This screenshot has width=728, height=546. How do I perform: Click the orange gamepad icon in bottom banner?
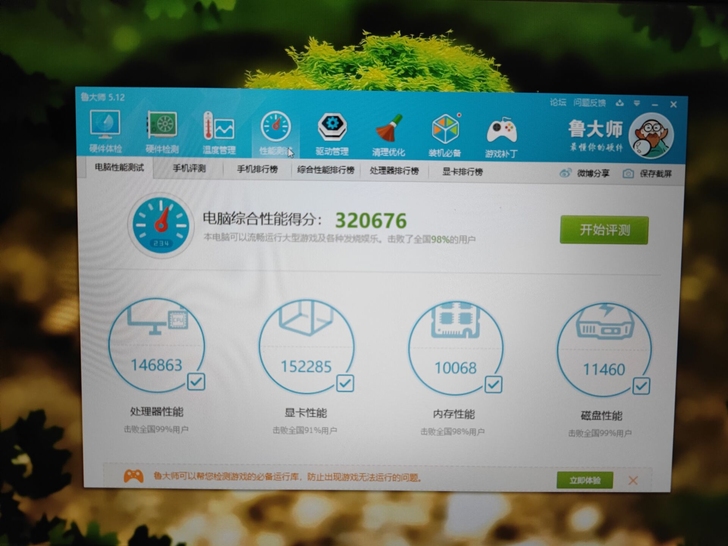click(x=133, y=476)
